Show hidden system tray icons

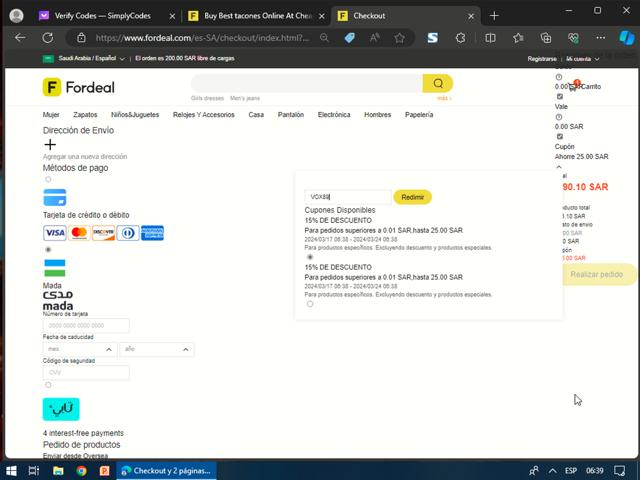[552, 471]
